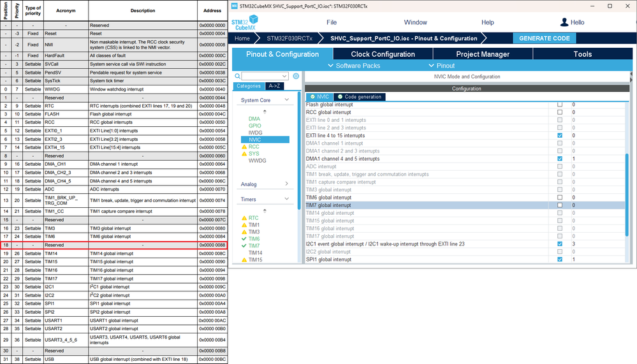
Task: Select GPIO in System Core list
Action: coord(254,126)
